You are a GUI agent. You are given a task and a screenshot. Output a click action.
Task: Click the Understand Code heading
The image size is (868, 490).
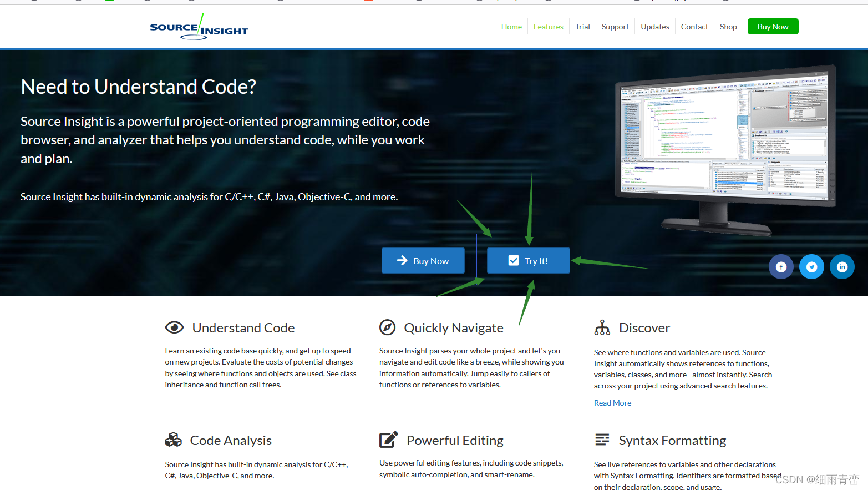point(243,328)
